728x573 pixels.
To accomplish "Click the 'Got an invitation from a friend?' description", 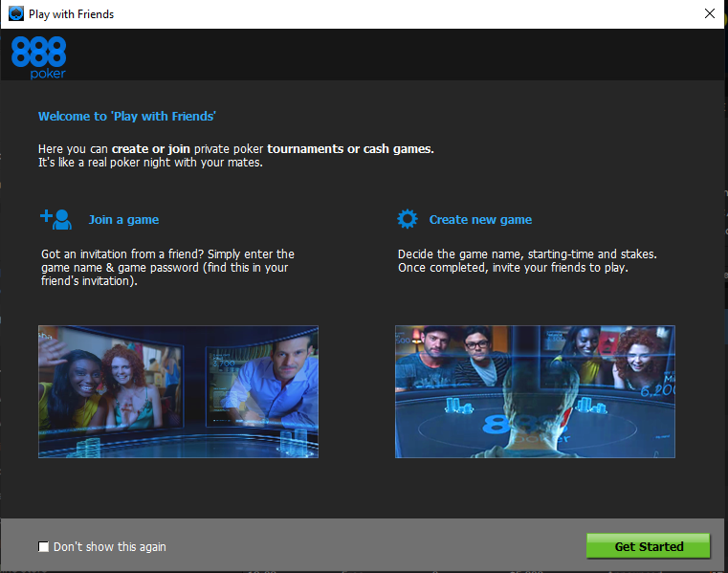I will tap(167, 268).
